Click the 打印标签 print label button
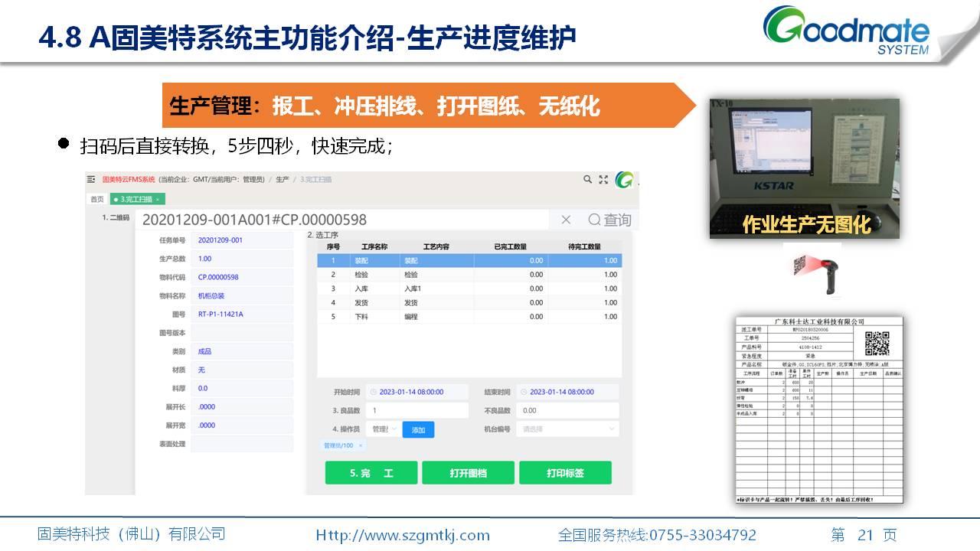The width and height of the screenshot is (980, 551). coord(565,473)
